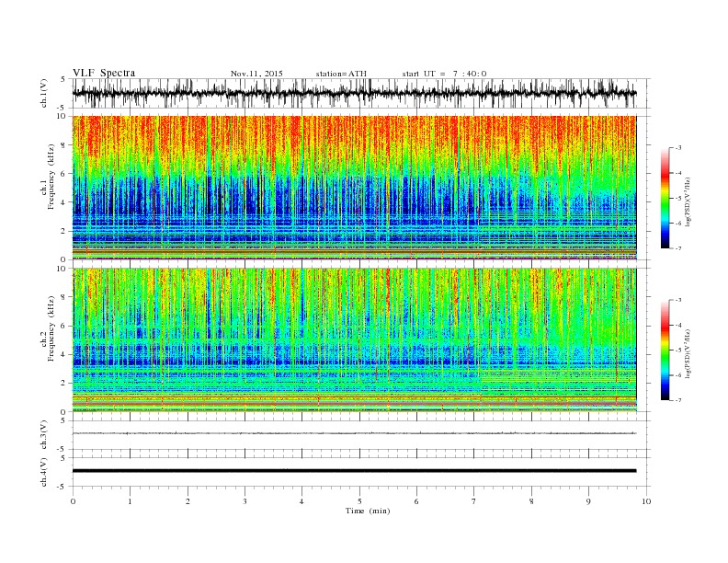Click the ch.1 spectrogram color scale bar

(x=665, y=199)
